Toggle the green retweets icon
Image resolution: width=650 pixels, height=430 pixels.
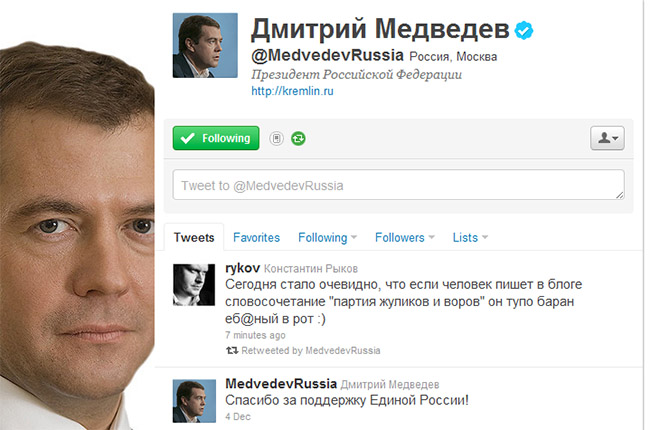[x=298, y=138]
